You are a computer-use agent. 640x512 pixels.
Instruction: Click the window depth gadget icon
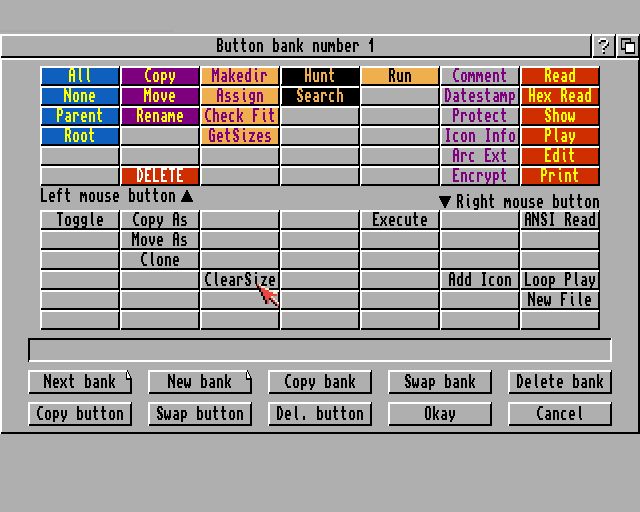[628, 46]
